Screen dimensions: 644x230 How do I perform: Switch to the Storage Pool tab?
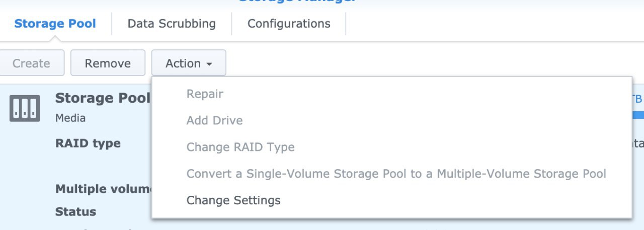[55, 24]
